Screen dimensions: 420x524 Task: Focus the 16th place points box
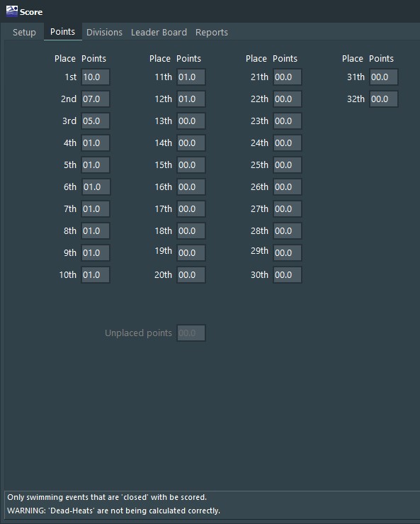point(191,186)
